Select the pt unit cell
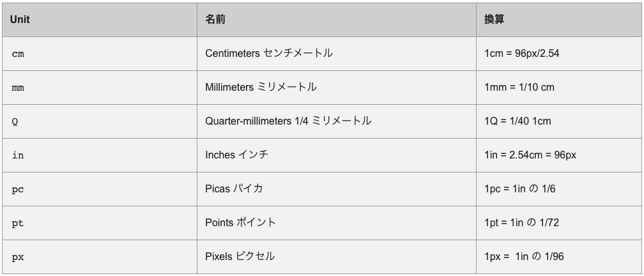Screen dimensions: 644x276 click(100, 223)
